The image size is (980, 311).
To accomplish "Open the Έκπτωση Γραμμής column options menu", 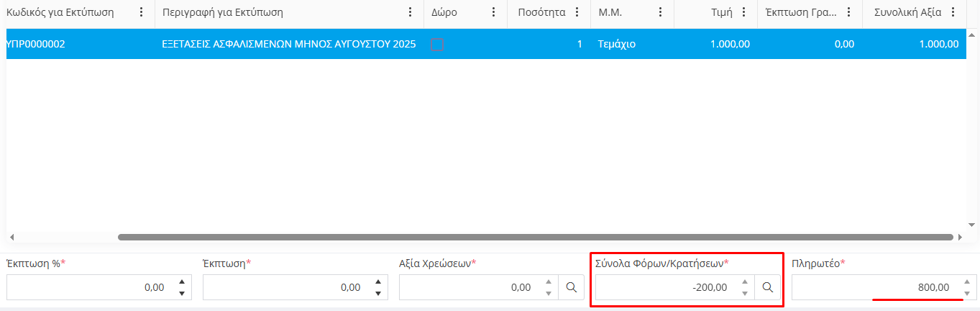I will pos(849,12).
